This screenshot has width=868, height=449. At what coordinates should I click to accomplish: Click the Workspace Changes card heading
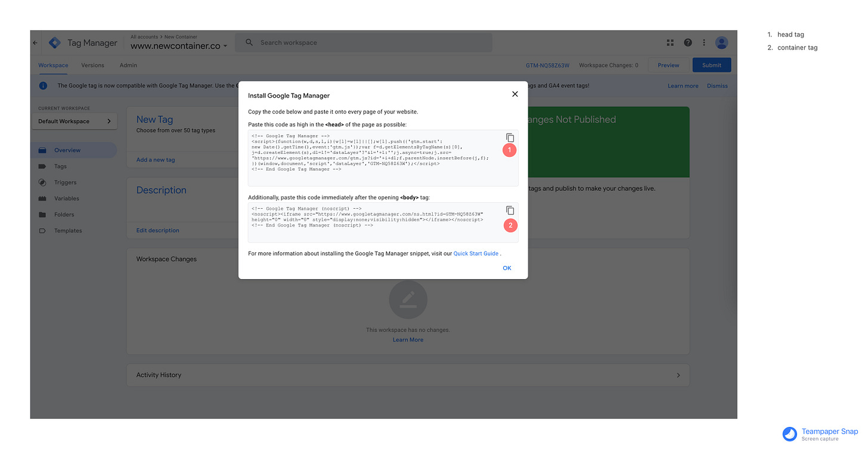tap(166, 259)
